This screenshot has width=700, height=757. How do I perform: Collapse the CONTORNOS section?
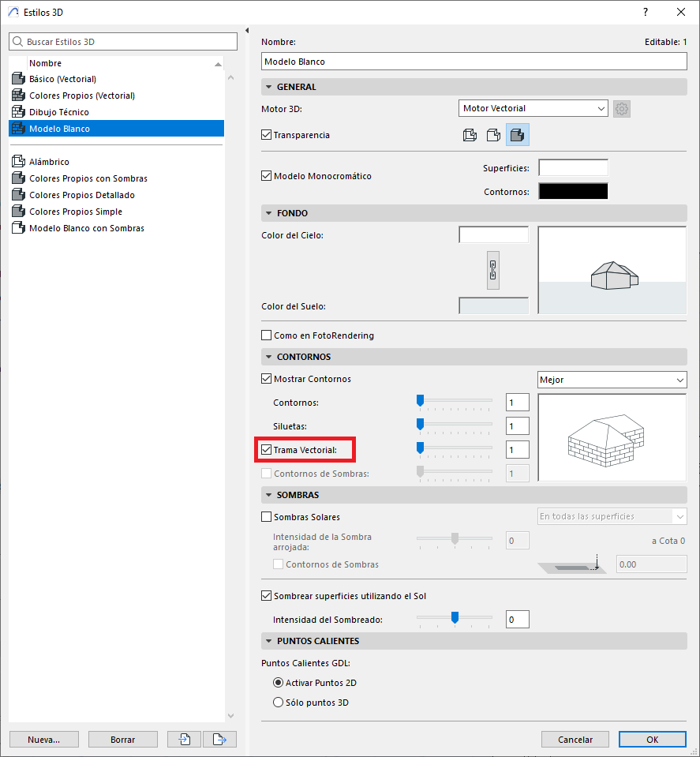coord(269,357)
